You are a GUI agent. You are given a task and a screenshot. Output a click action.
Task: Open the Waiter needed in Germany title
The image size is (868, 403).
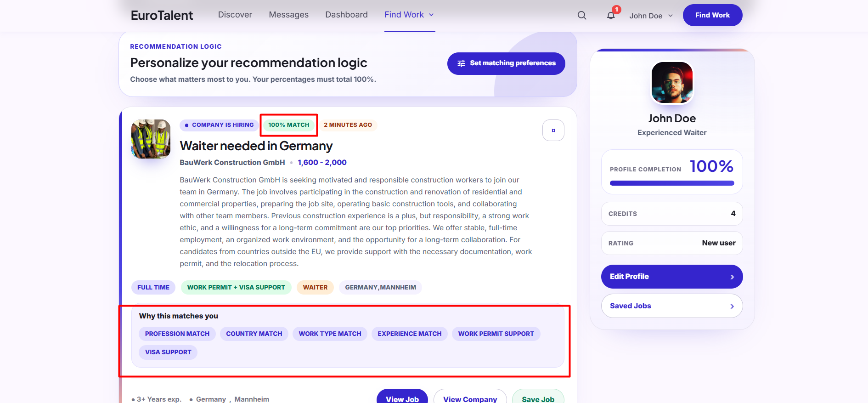coord(256,146)
